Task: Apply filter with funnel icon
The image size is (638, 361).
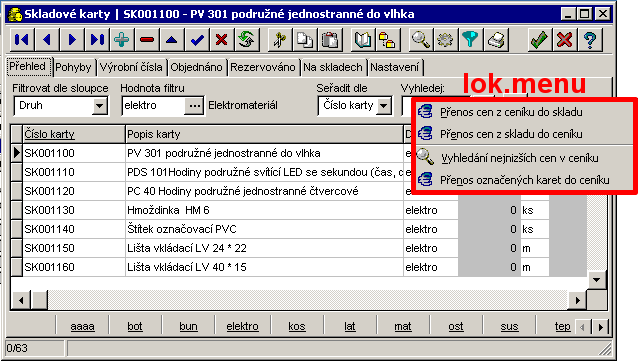Action: (x=471, y=40)
